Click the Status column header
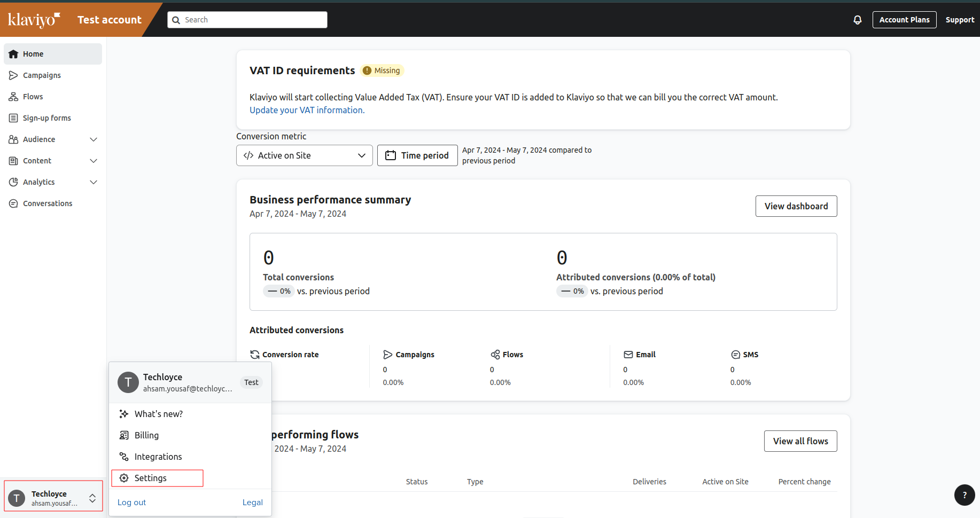 click(x=417, y=482)
